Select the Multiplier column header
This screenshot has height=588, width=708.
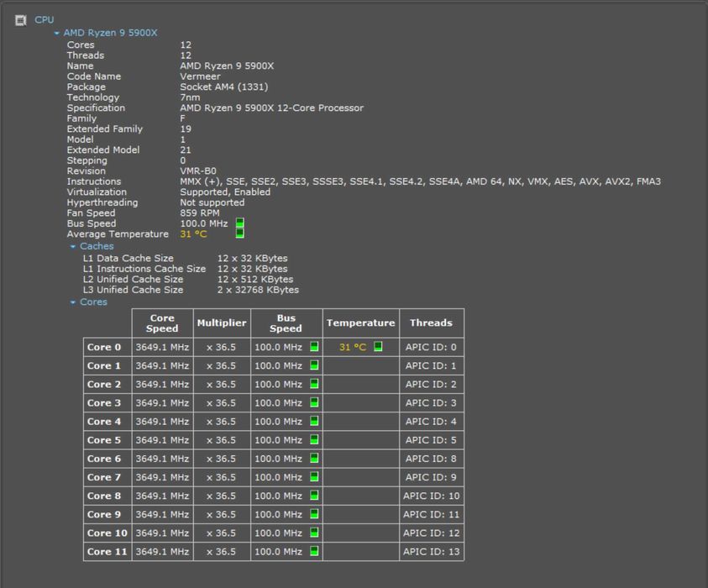[x=222, y=323]
